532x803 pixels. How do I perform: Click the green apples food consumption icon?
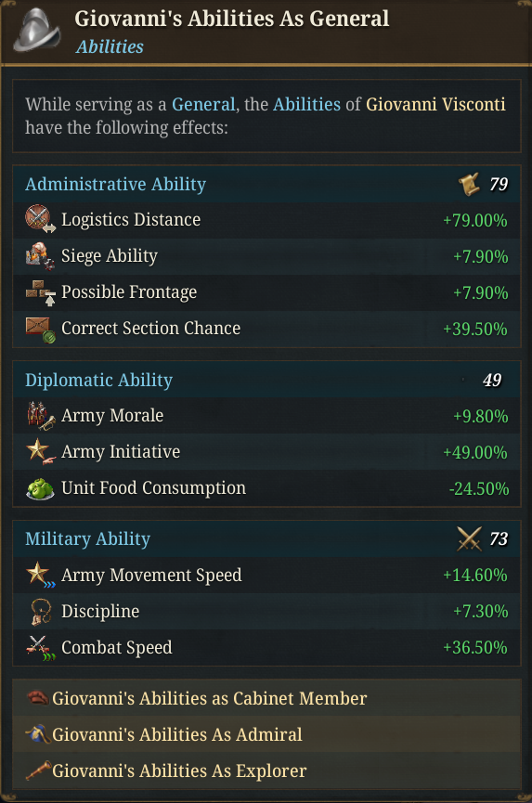40,488
